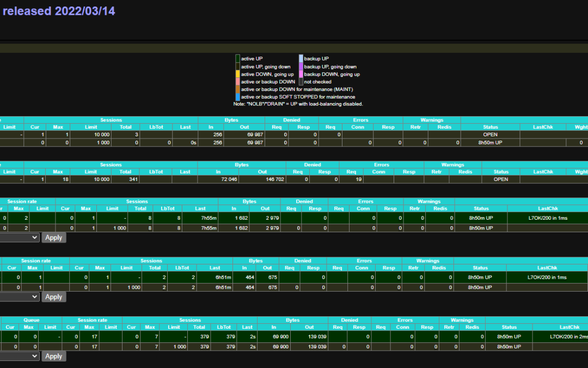588x368 pixels.
Task: Apply action below the table with the Queue column
Action: coord(53,357)
